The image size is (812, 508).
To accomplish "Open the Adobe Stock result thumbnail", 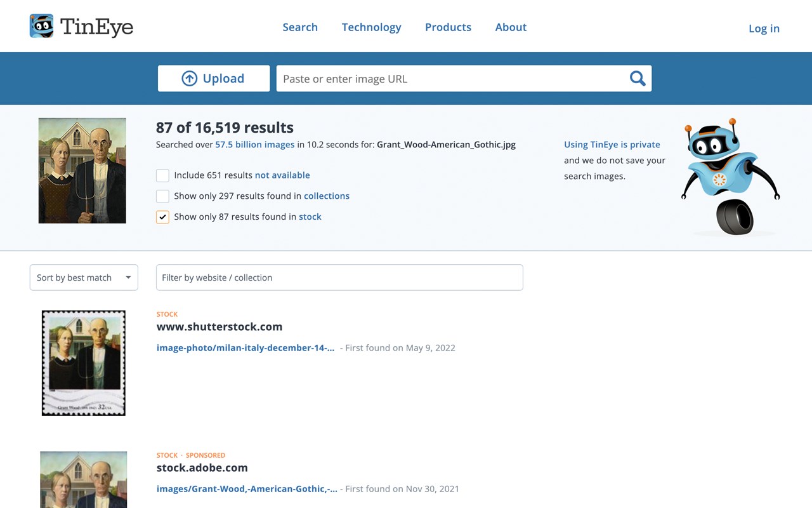I will [84, 479].
